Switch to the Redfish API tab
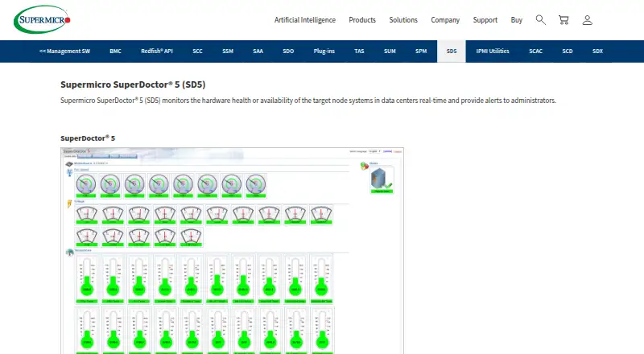This screenshot has width=644, height=354. (x=157, y=51)
